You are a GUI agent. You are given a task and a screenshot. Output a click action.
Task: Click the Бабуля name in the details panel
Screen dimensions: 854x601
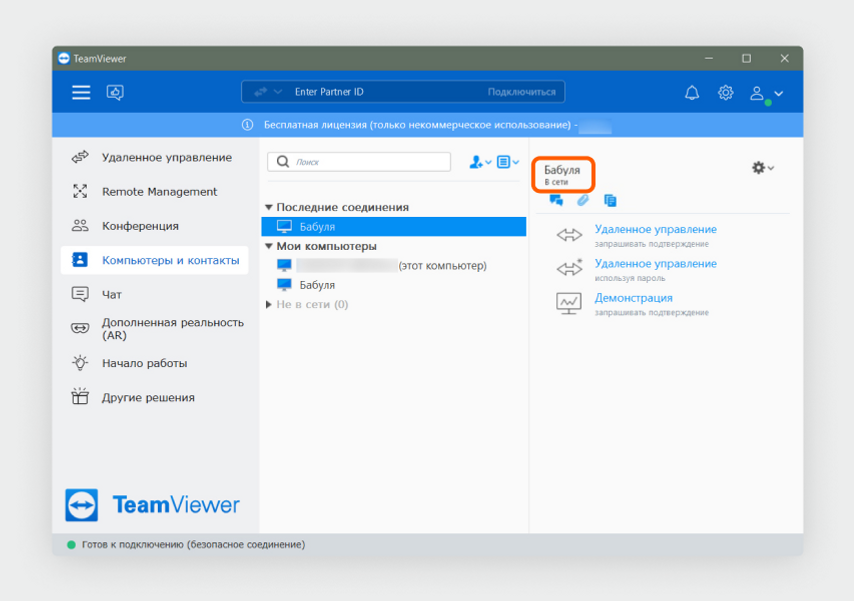pyautogui.click(x=562, y=170)
